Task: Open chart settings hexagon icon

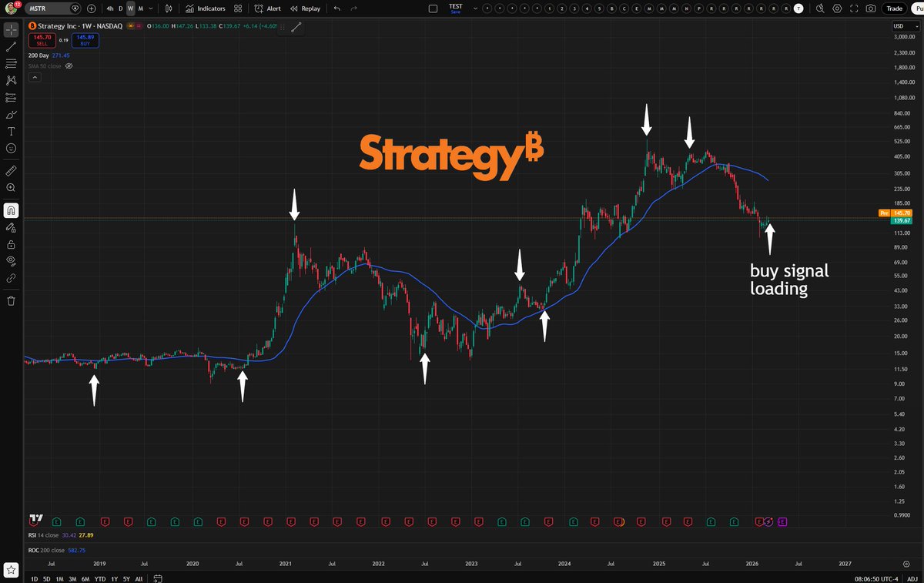Action: [x=837, y=8]
